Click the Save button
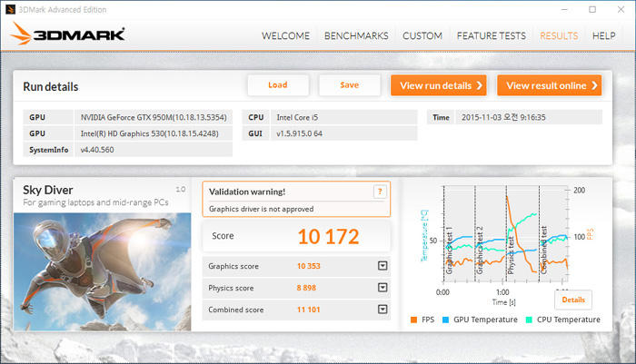Viewport: 636px width, 364px height. point(349,85)
